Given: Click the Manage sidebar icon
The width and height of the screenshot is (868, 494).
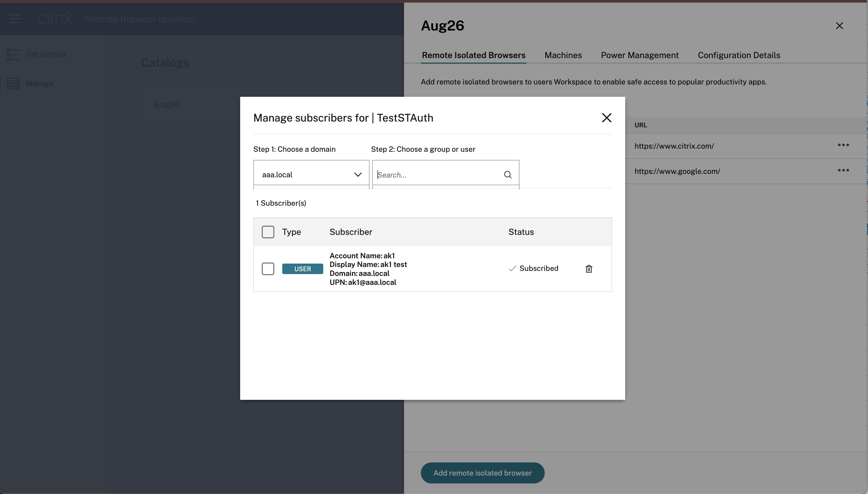Looking at the screenshot, I should [13, 83].
